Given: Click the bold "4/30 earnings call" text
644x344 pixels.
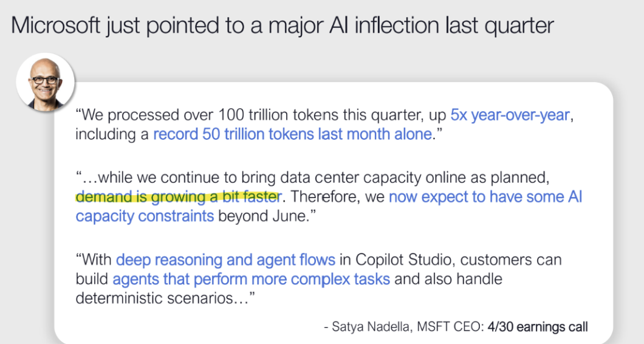Looking at the screenshot, I should click(x=538, y=327).
